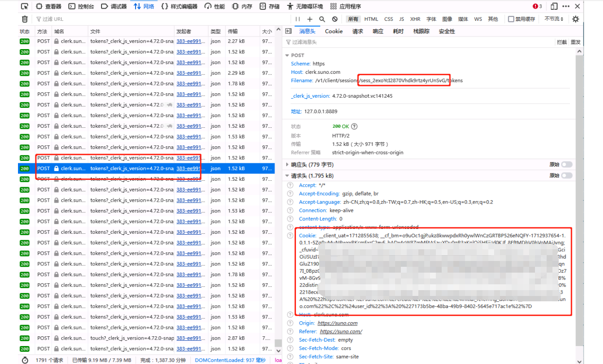The height and width of the screenshot is (364, 603).
Task: Filter requests by 图像
Action: point(448,19)
